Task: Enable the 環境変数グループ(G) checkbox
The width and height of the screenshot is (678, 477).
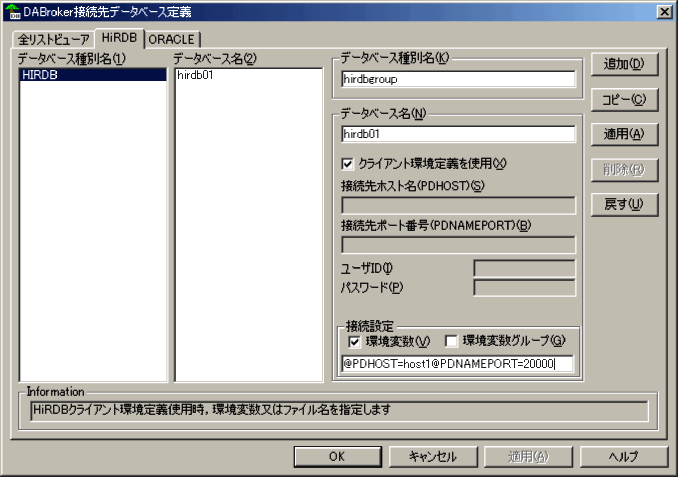Action: 451,342
